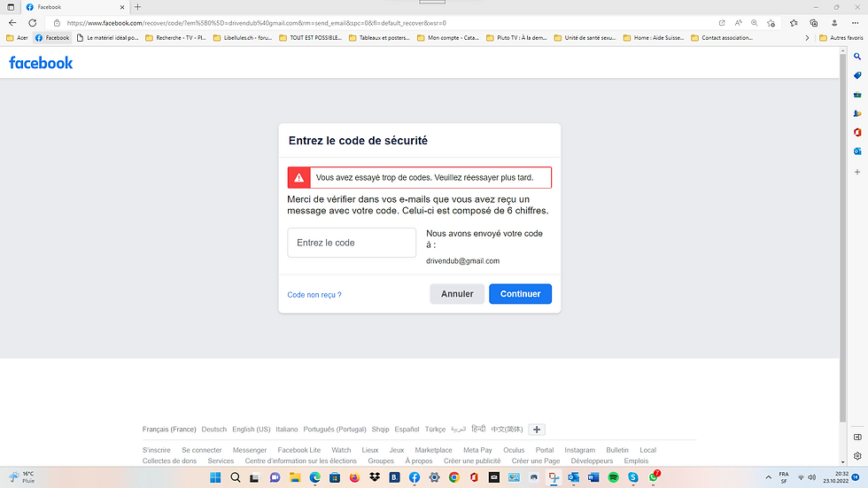Close the Facebook browser tab

(x=122, y=7)
